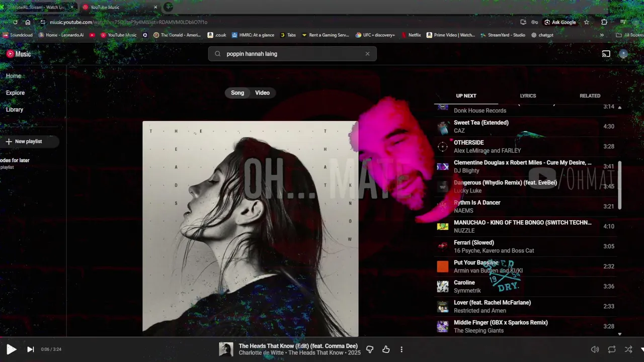
Task: Open the Netflix bookmark
Action: (x=412, y=35)
